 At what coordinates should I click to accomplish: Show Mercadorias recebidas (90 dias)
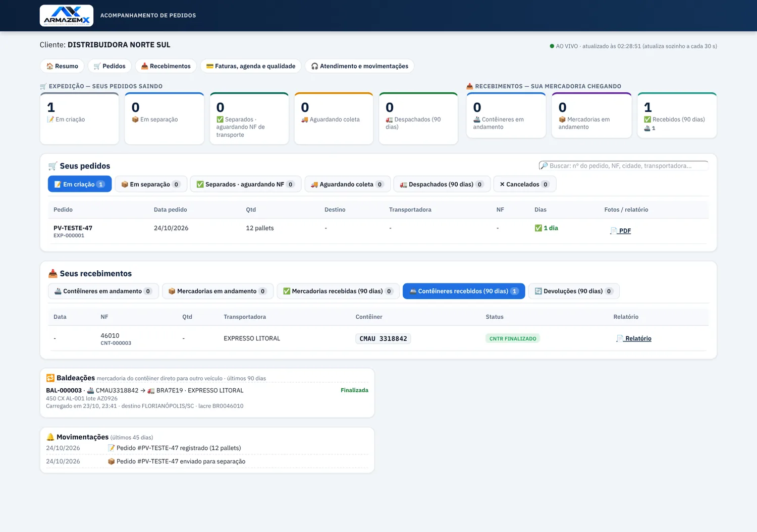pyautogui.click(x=338, y=291)
